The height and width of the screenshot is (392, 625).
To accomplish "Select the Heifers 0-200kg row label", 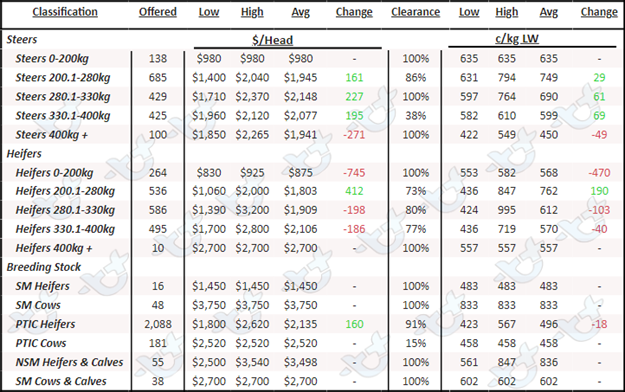I will coord(54,173).
